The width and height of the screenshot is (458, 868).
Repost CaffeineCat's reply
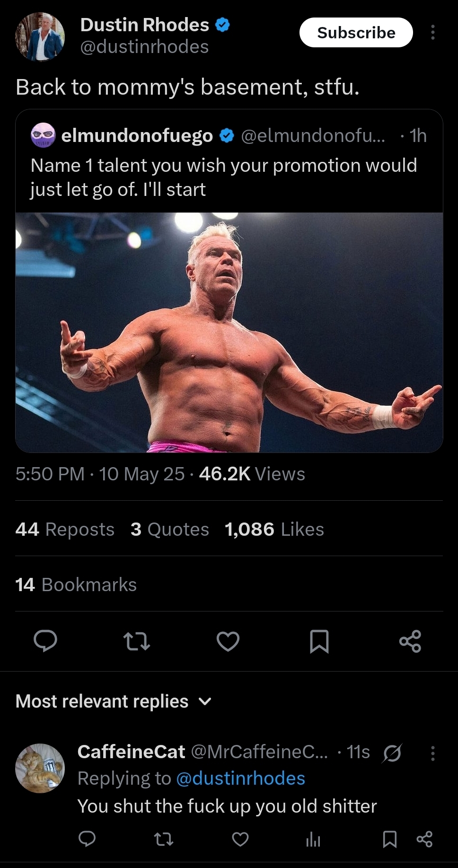coord(164,839)
